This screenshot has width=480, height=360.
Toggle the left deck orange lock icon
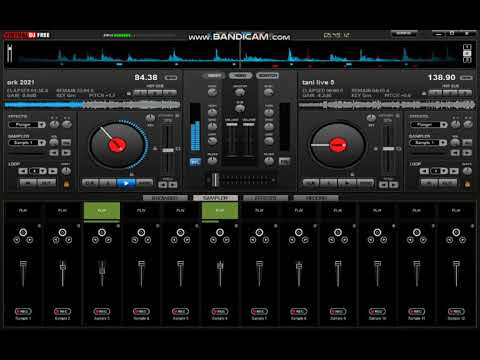pos(66,184)
